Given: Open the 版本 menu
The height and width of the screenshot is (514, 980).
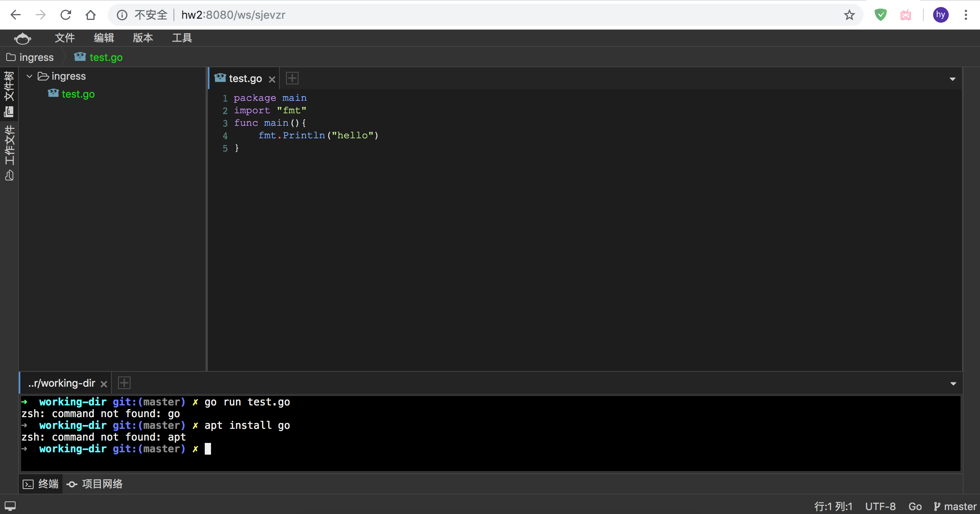Looking at the screenshot, I should [143, 38].
